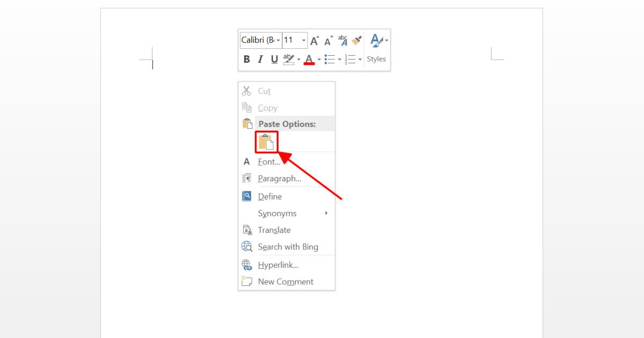Open the Styles gallery icon
Image resolution: width=644 pixels, height=338 pixels.
[x=377, y=40]
